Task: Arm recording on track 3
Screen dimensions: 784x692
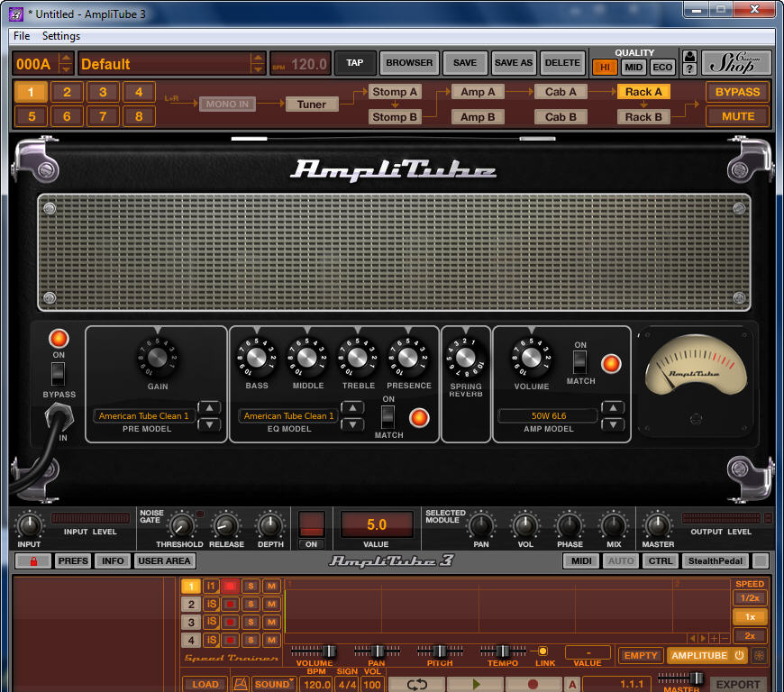Action: pyautogui.click(x=230, y=622)
